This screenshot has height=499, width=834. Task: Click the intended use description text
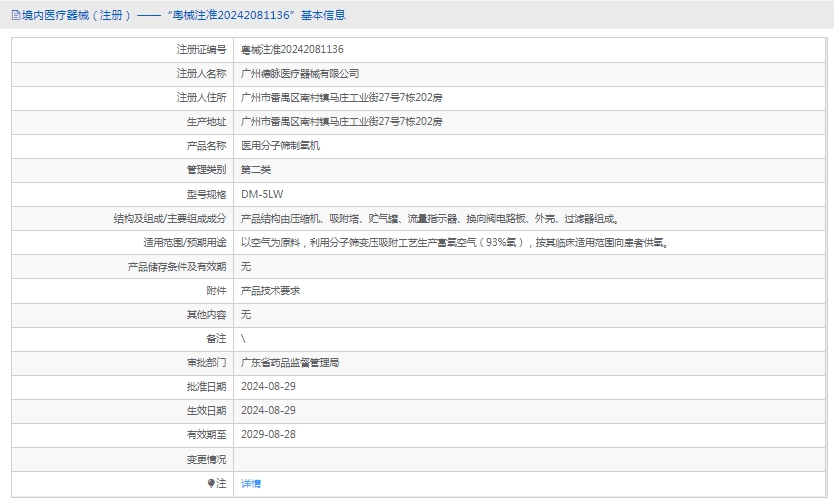(454, 242)
